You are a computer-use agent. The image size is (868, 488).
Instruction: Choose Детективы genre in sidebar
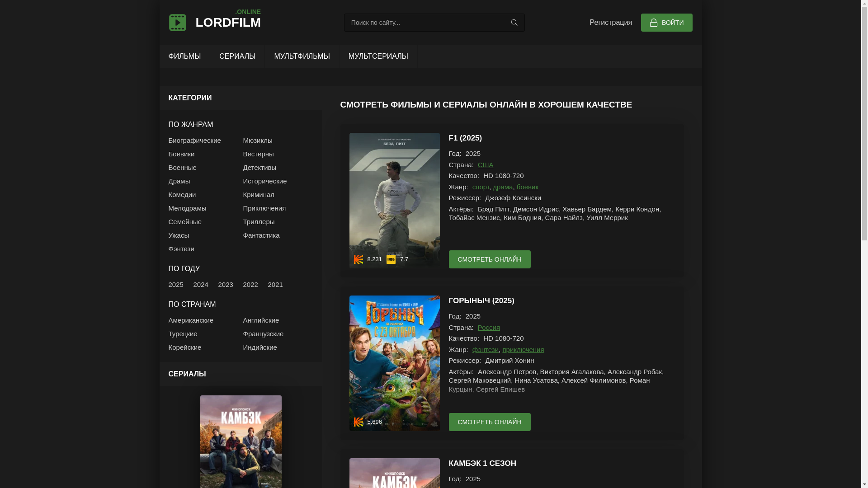259,168
